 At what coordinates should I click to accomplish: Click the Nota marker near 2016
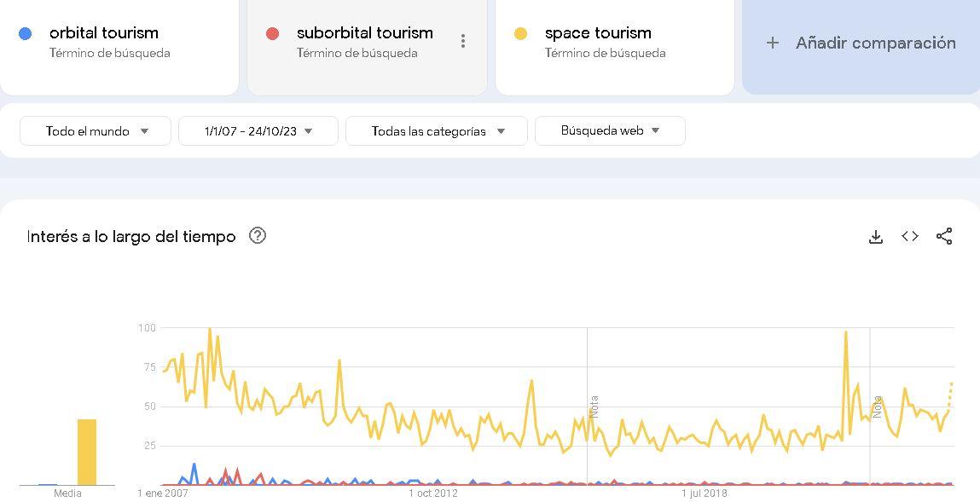[594, 407]
